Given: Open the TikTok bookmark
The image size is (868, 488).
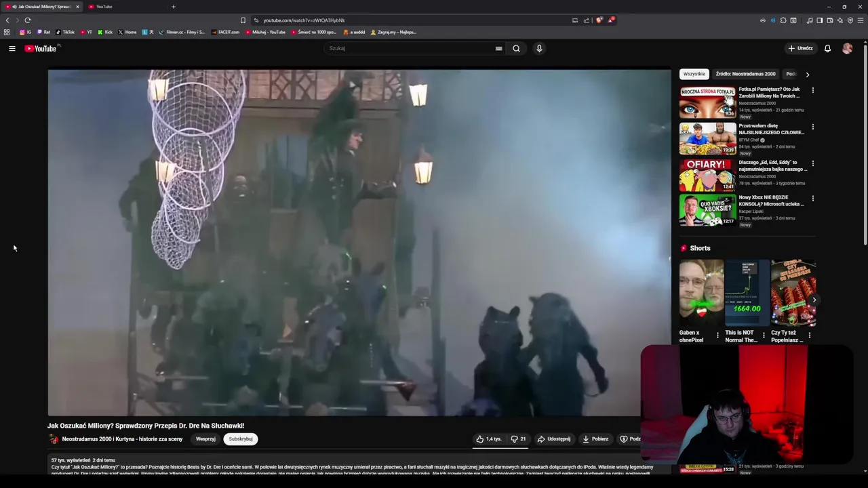Looking at the screenshot, I should 65,32.
